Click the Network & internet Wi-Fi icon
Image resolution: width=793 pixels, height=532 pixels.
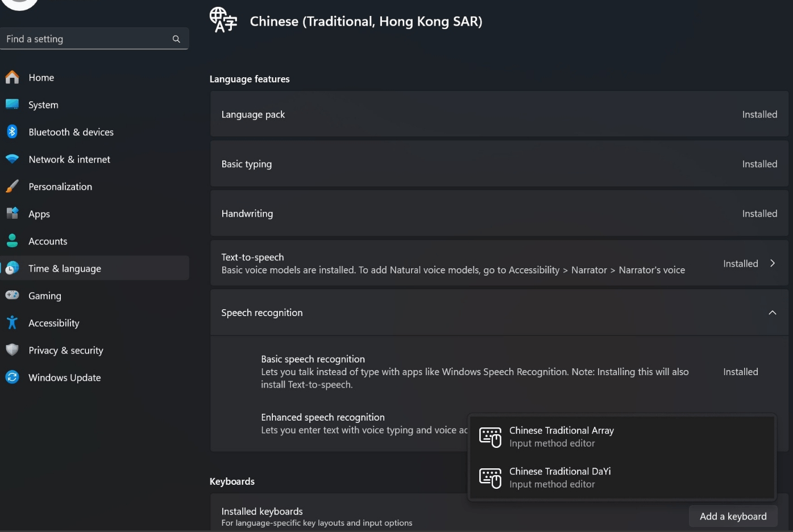[x=12, y=159]
